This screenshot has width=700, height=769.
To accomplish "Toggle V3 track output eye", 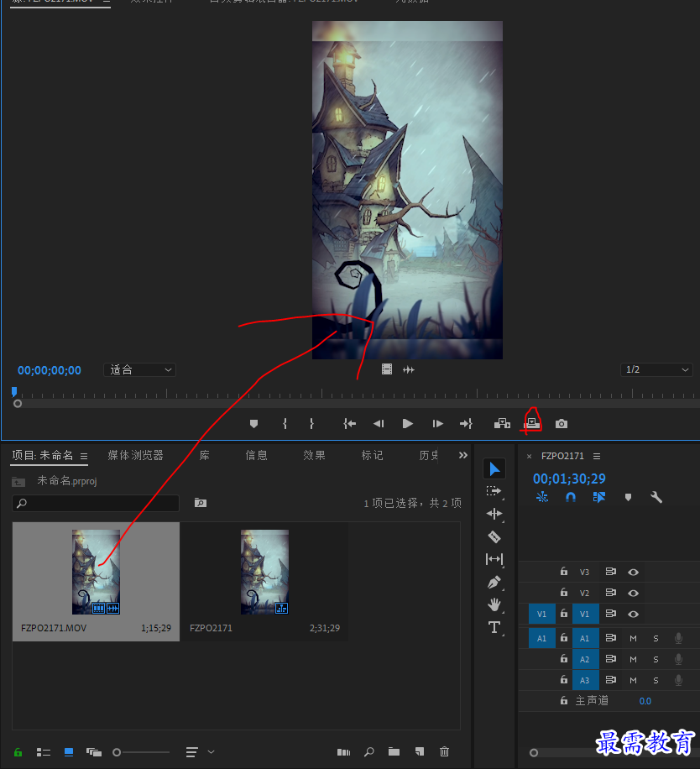I will point(634,572).
